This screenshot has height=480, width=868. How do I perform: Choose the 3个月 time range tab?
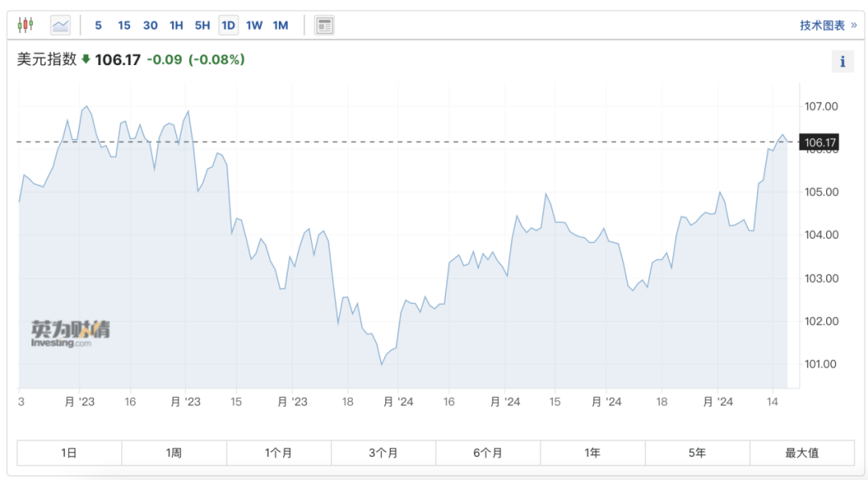pos(383,453)
